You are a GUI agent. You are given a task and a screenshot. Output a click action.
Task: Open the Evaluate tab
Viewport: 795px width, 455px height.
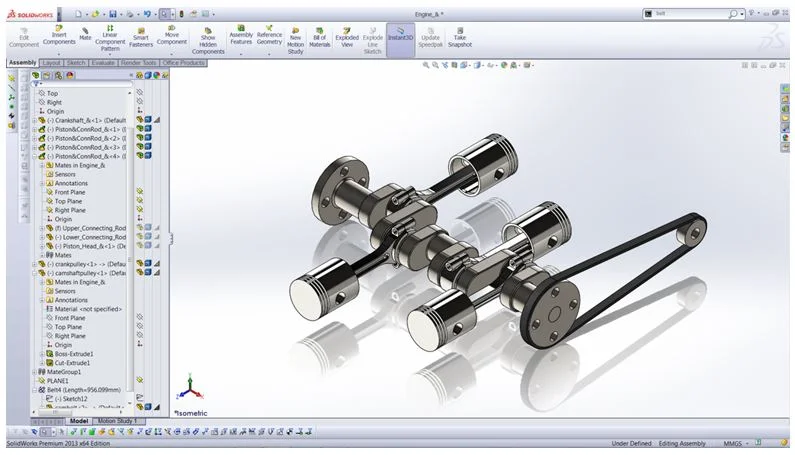click(103, 63)
